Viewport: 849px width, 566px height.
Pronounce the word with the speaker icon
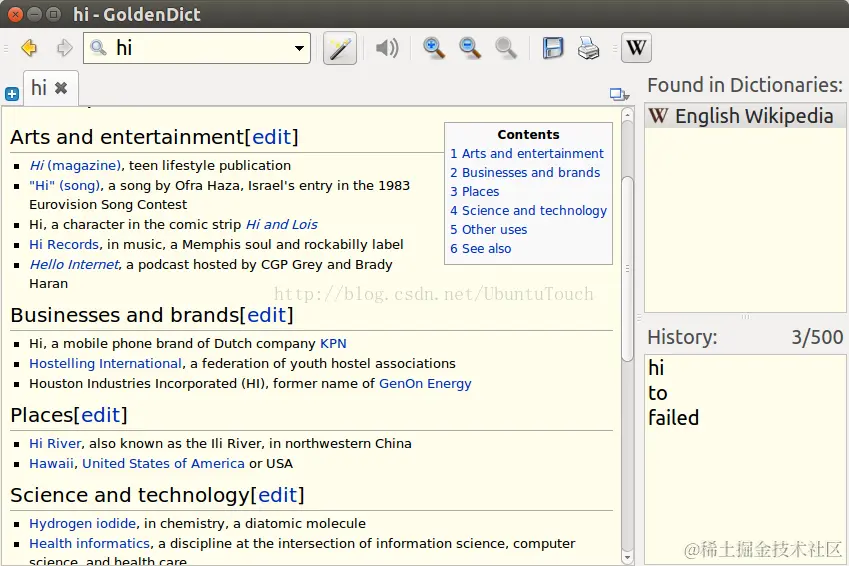click(x=387, y=48)
